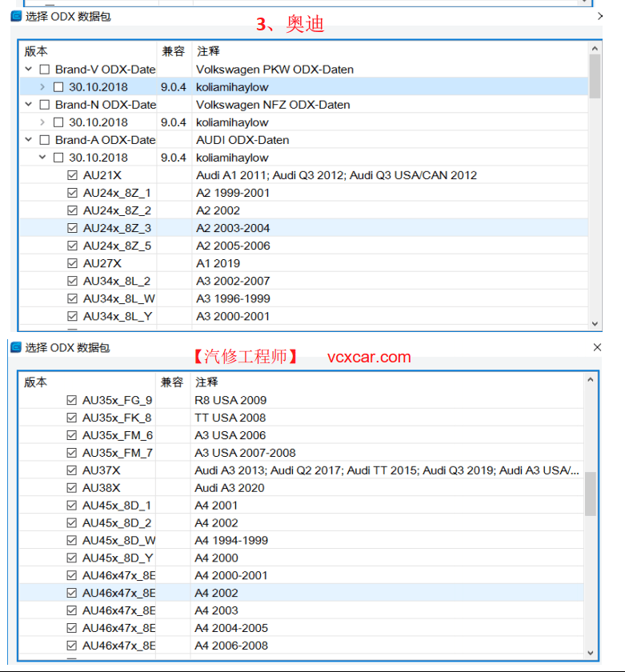625x672 pixels.
Task: Expand the 30.10.2018 node under Brand-N
Action: tap(42, 122)
